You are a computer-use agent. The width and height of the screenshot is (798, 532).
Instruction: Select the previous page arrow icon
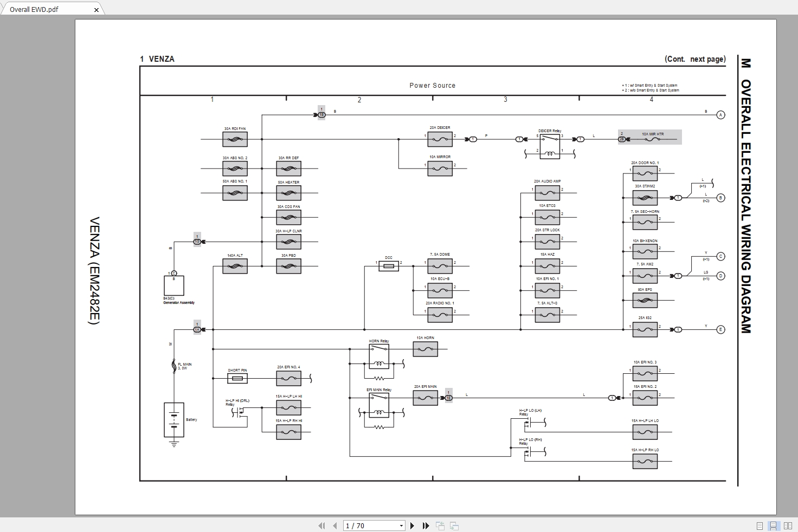click(336, 525)
